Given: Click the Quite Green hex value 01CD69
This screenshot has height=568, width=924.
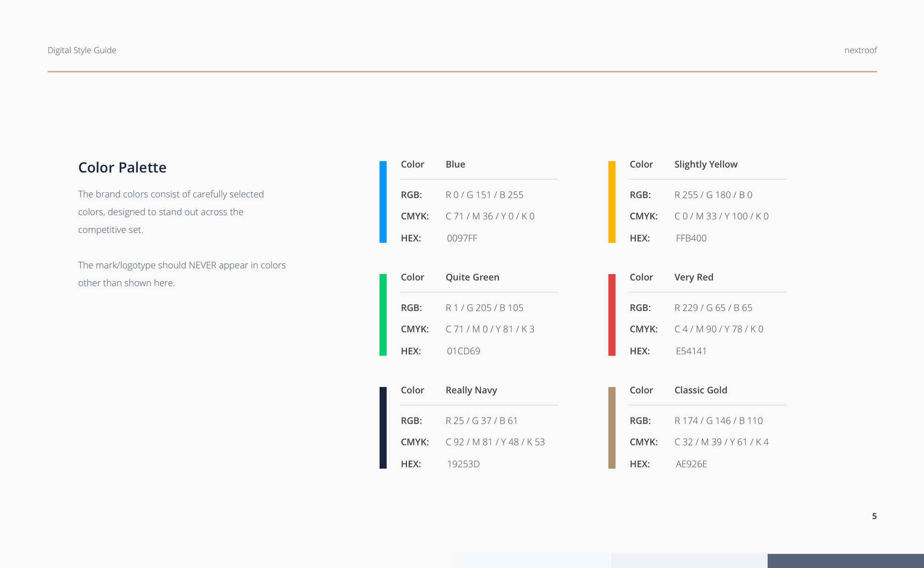Looking at the screenshot, I should click(463, 351).
